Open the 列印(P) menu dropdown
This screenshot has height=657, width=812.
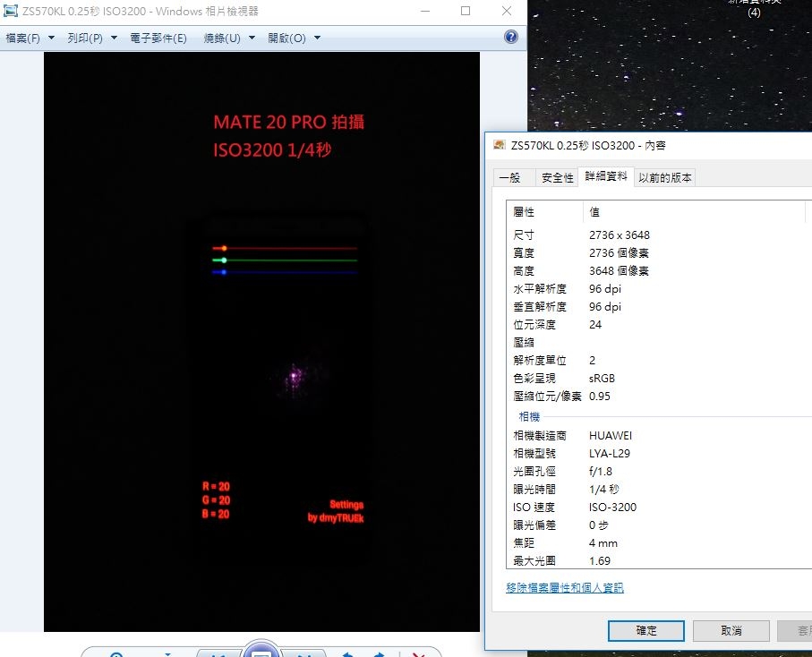click(92, 38)
